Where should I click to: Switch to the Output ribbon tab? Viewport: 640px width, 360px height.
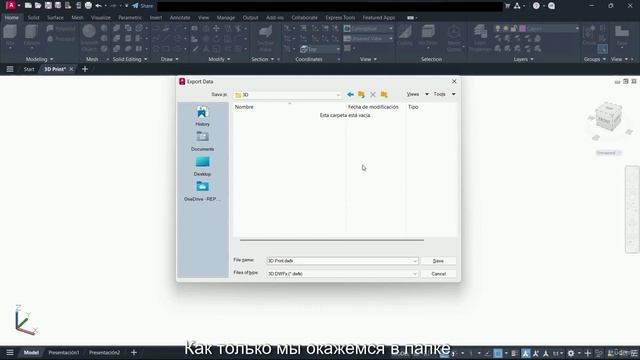[250, 18]
